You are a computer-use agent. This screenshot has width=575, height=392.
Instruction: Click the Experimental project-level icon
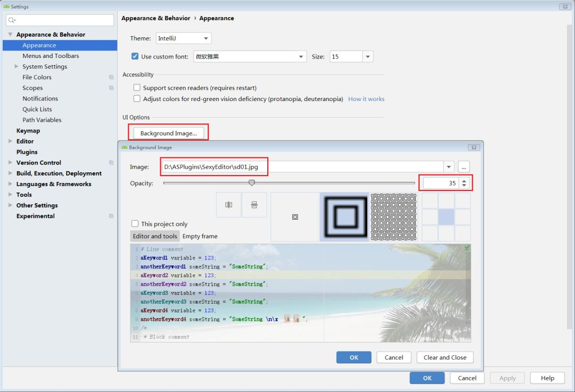point(111,216)
